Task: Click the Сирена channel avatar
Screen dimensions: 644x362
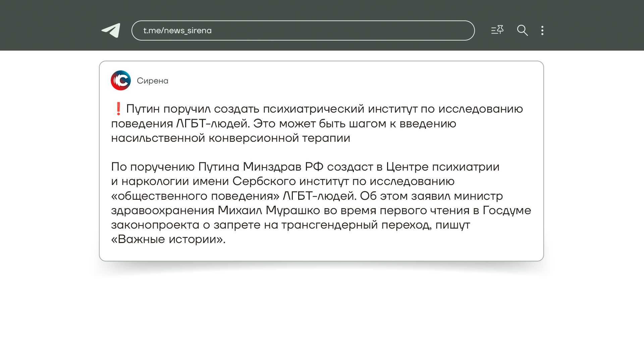Action: pyautogui.click(x=121, y=80)
